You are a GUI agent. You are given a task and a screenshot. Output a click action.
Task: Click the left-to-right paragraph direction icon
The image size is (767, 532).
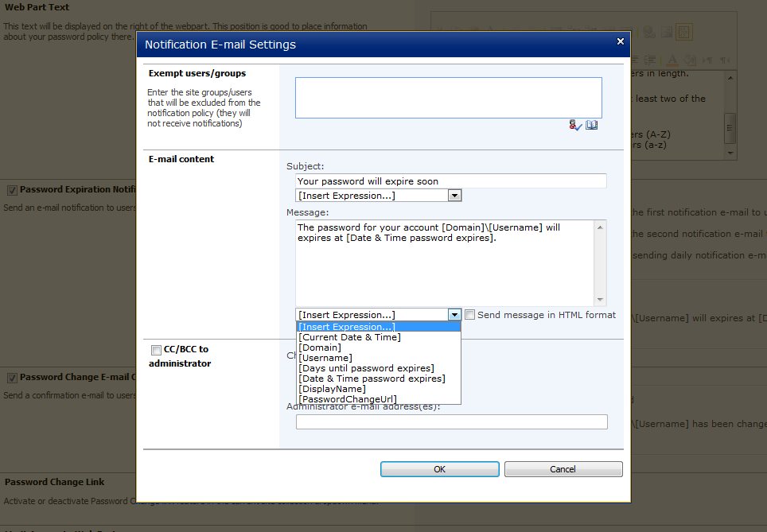(x=708, y=60)
